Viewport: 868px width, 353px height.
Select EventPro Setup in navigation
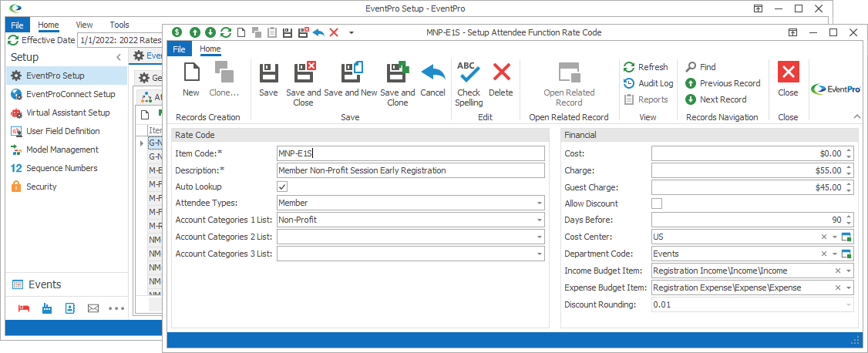coord(66,76)
